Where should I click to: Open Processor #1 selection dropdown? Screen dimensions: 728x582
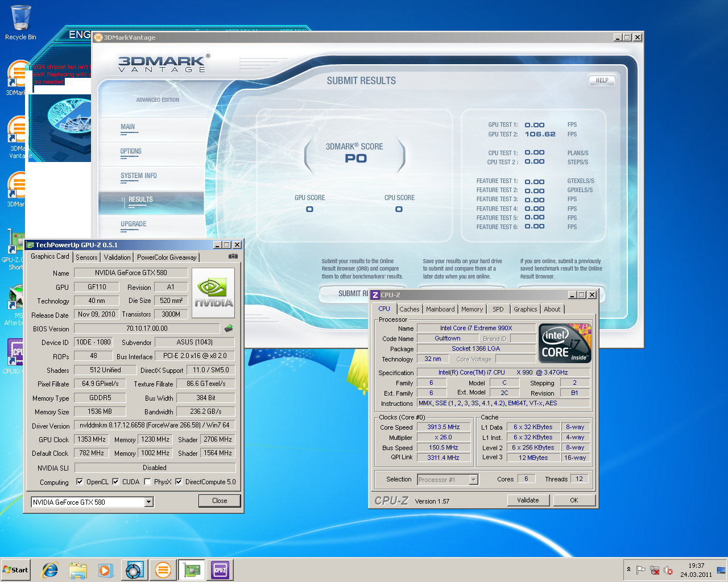pyautogui.click(x=473, y=480)
